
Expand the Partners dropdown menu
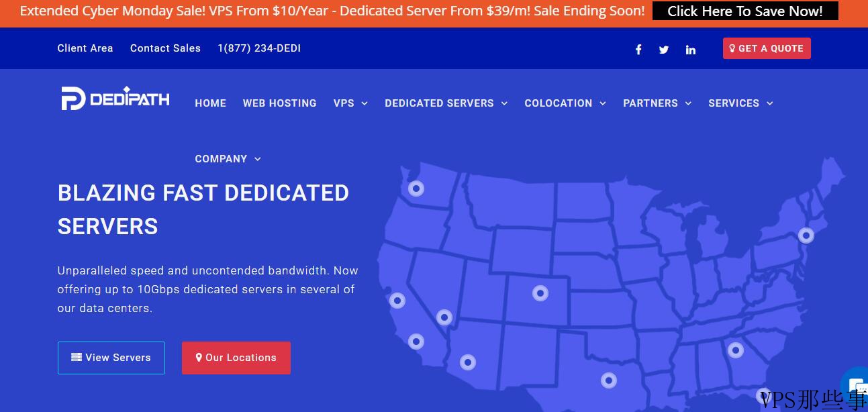pos(657,103)
